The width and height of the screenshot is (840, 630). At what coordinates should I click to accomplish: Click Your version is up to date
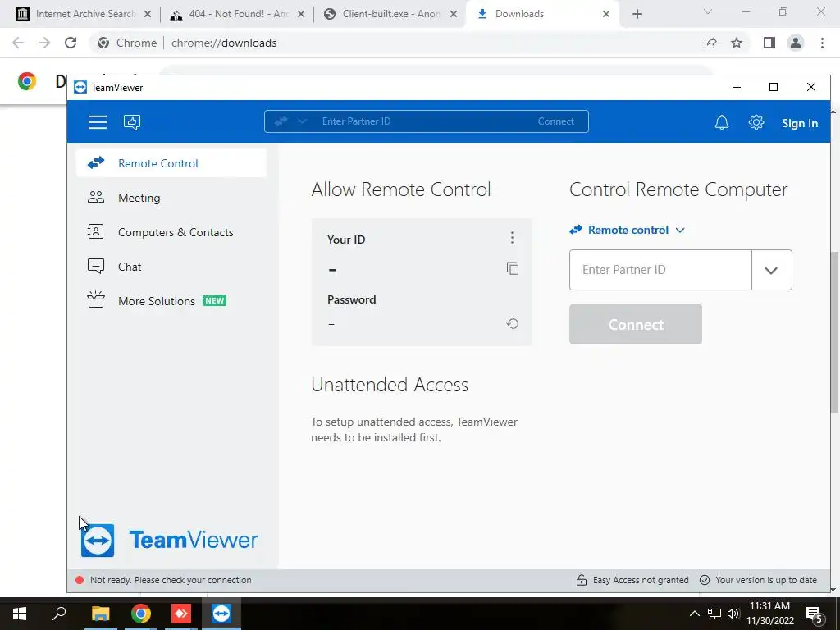pos(758,580)
